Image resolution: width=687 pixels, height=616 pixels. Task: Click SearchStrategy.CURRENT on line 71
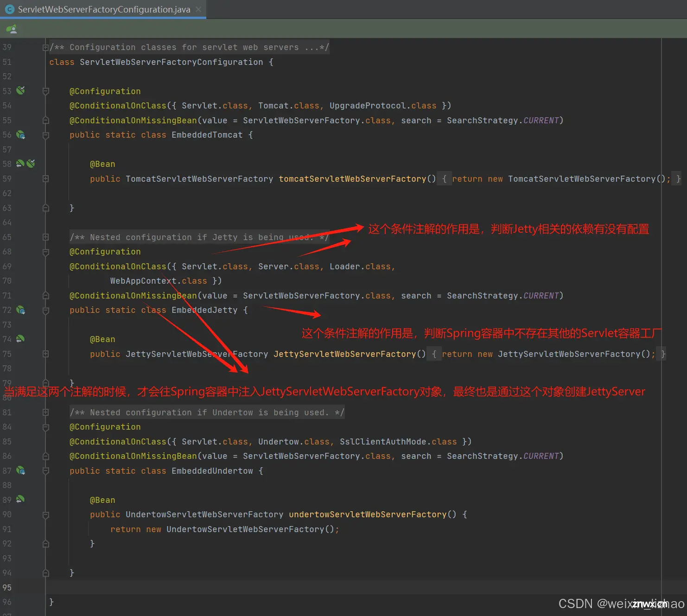503,296
